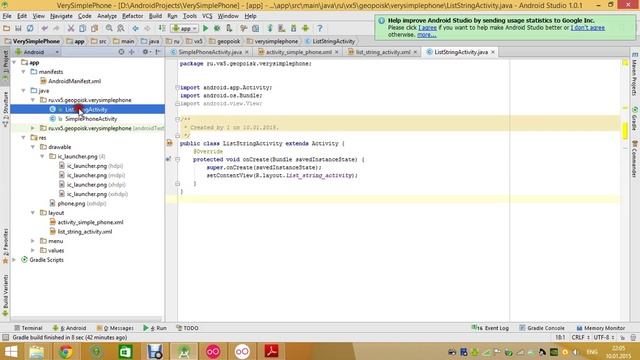Click the Make Project icon
Image resolution: width=640 pixels, height=360 pixels.
(162, 29)
